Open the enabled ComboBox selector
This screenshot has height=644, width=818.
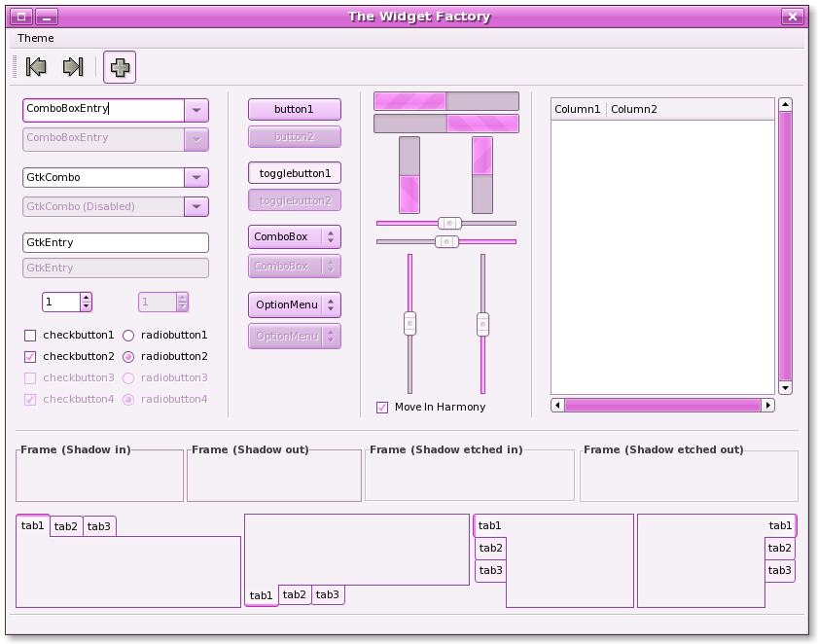tap(295, 237)
